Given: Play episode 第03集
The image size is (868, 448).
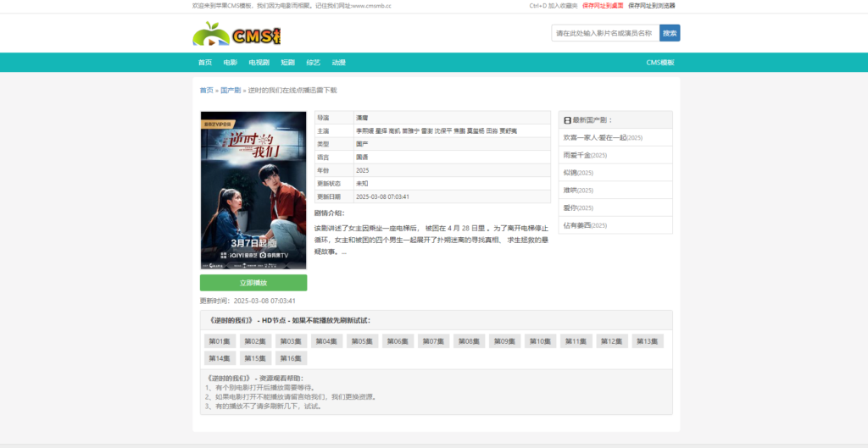Looking at the screenshot, I should coord(292,341).
